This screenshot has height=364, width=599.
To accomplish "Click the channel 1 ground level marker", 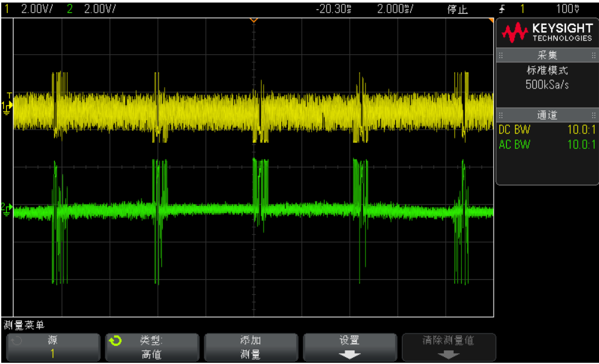I will click(x=7, y=107).
